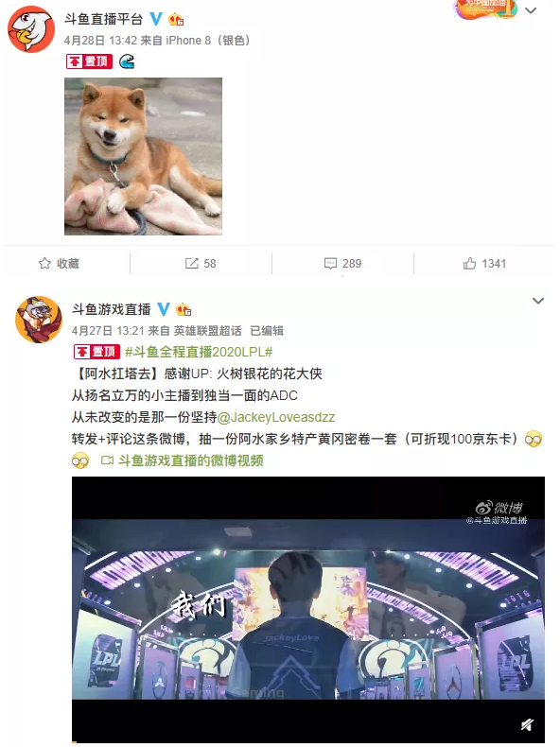Viewport: 560px width, 747px height.
Task: Click 为中国加油 banner badge at top
Action: click(484, 9)
